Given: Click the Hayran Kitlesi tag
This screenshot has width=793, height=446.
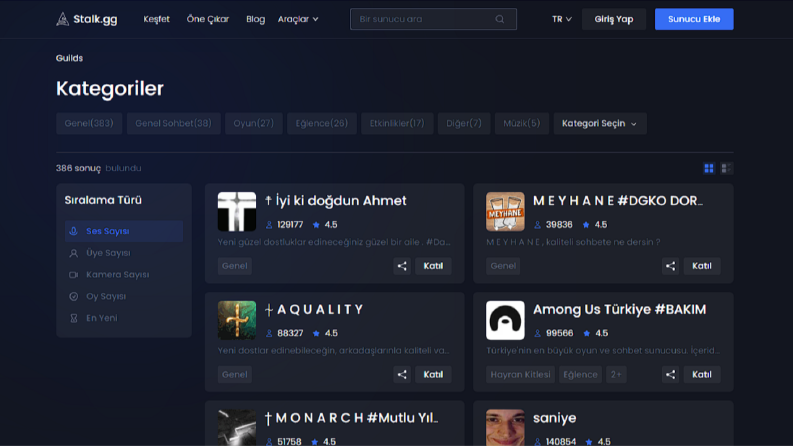Looking at the screenshot, I should click(x=520, y=375).
